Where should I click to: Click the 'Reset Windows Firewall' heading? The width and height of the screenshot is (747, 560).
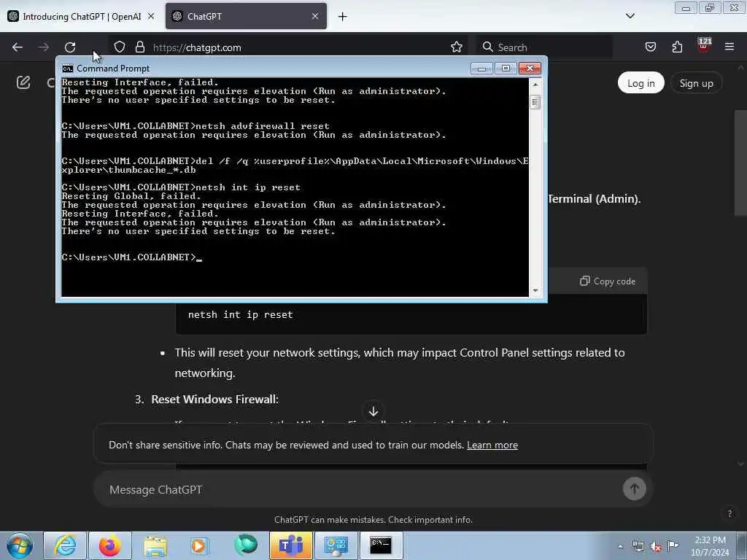[214, 399]
